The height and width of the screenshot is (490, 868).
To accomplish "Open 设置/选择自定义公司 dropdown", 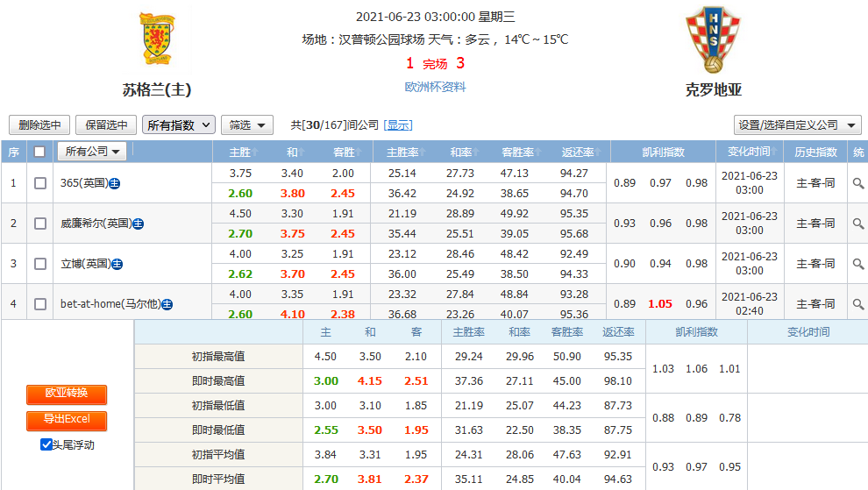I will (x=797, y=125).
